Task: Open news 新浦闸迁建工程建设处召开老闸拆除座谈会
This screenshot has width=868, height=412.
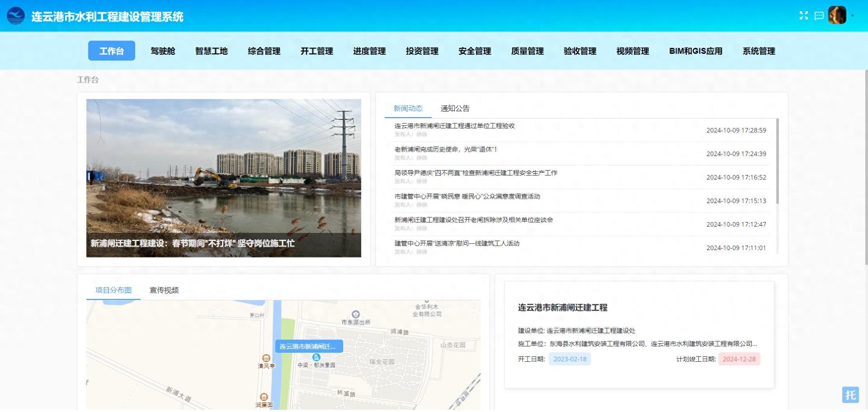Action: (474, 220)
